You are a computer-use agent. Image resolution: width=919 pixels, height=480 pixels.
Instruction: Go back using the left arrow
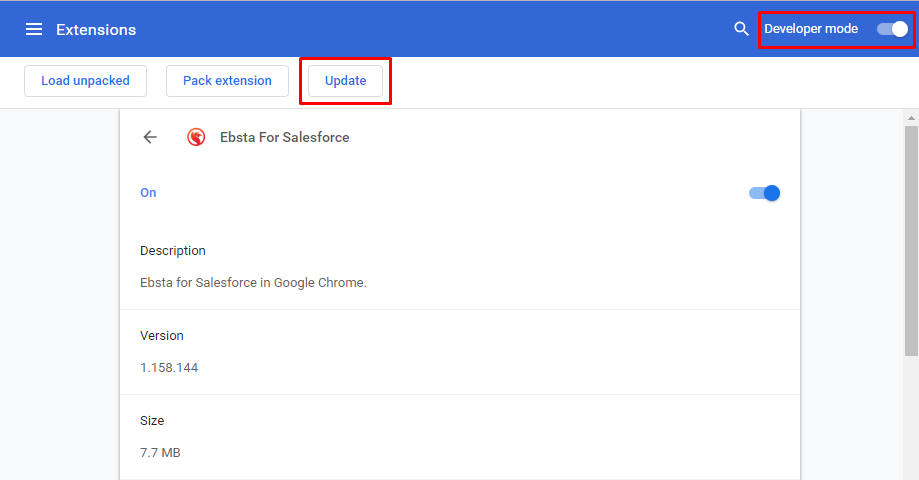point(150,137)
